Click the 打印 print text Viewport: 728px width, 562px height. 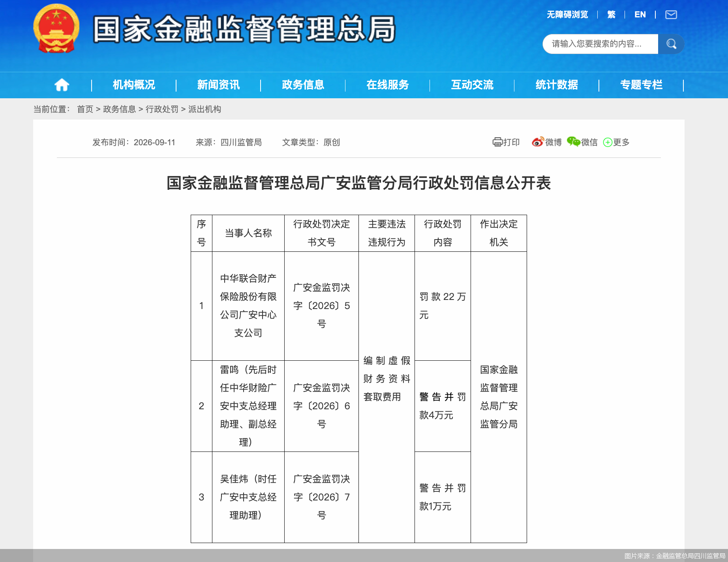511,142
